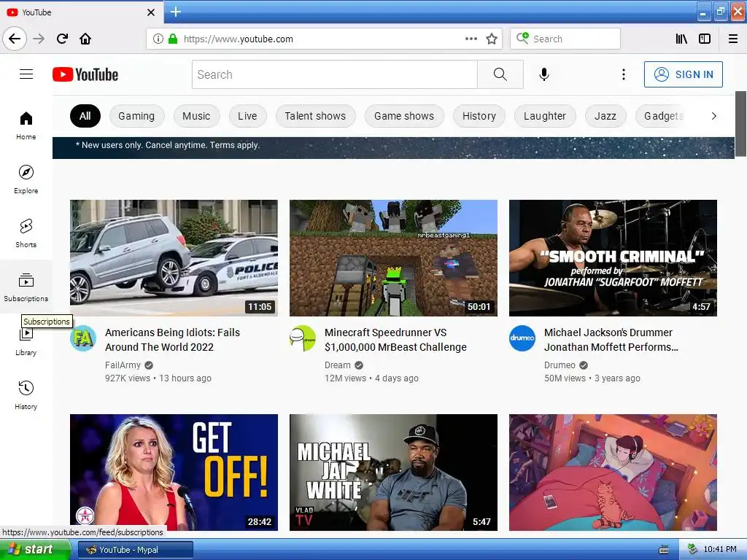The width and height of the screenshot is (747, 560).
Task: Click the keyboard icon in system tray
Action: coord(664,550)
